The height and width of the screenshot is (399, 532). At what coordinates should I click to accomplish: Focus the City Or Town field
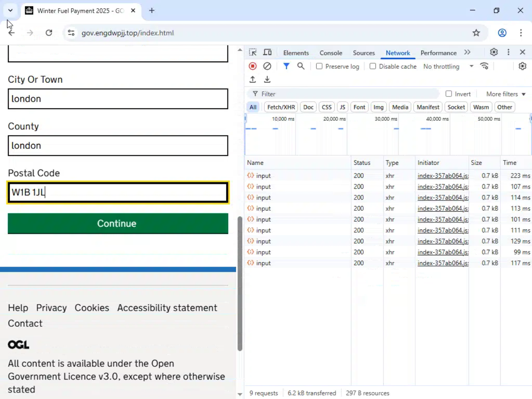118,99
